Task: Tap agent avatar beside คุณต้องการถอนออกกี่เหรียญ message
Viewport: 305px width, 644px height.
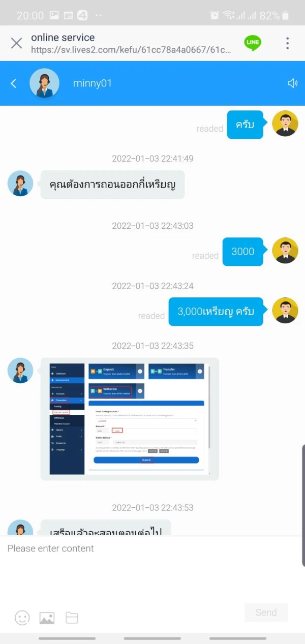Action: click(x=20, y=183)
